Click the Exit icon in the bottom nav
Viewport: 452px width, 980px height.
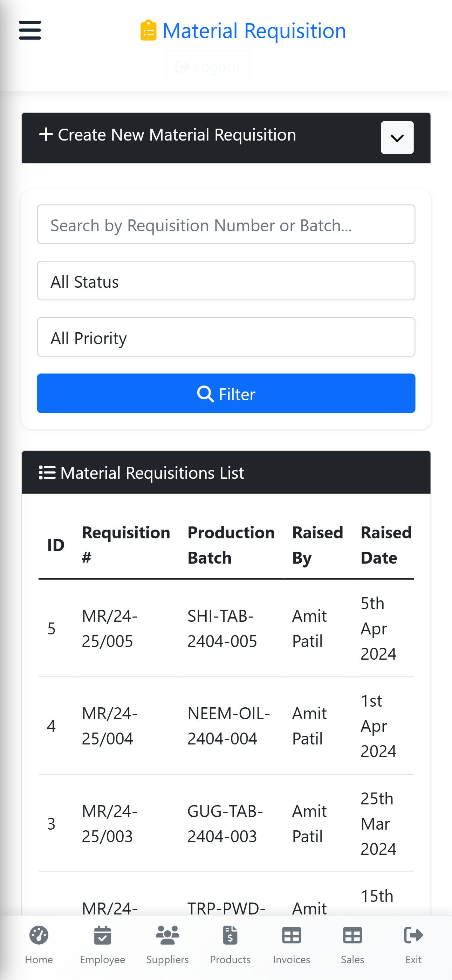[x=413, y=935]
